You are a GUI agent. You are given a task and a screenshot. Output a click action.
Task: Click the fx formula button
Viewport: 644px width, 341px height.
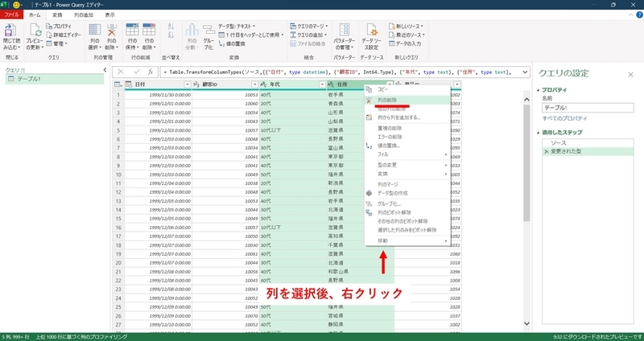(151, 72)
